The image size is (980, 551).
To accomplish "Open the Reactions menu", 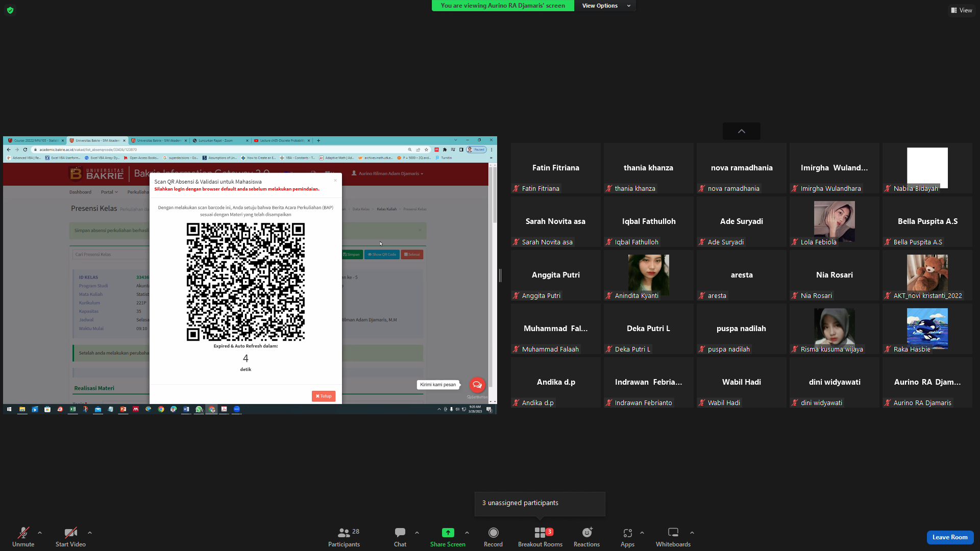I will 586,537.
